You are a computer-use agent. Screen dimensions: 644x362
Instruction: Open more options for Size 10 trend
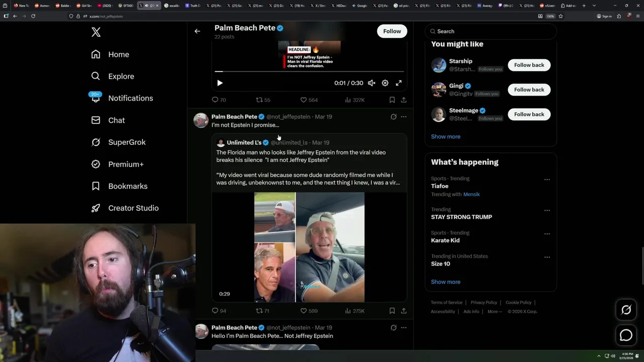[x=547, y=257]
